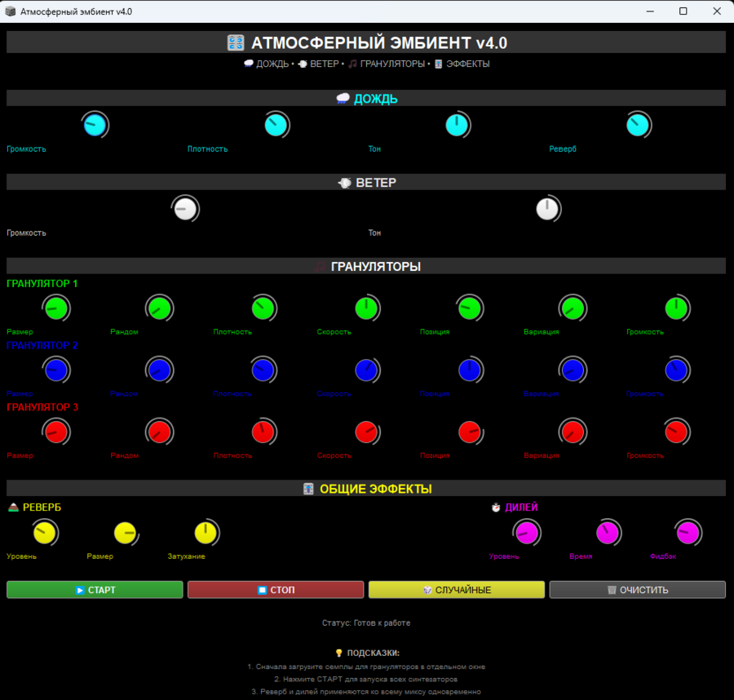Click the delay Фидбэк magenta knob
This screenshot has height=700, width=734.
click(x=688, y=533)
